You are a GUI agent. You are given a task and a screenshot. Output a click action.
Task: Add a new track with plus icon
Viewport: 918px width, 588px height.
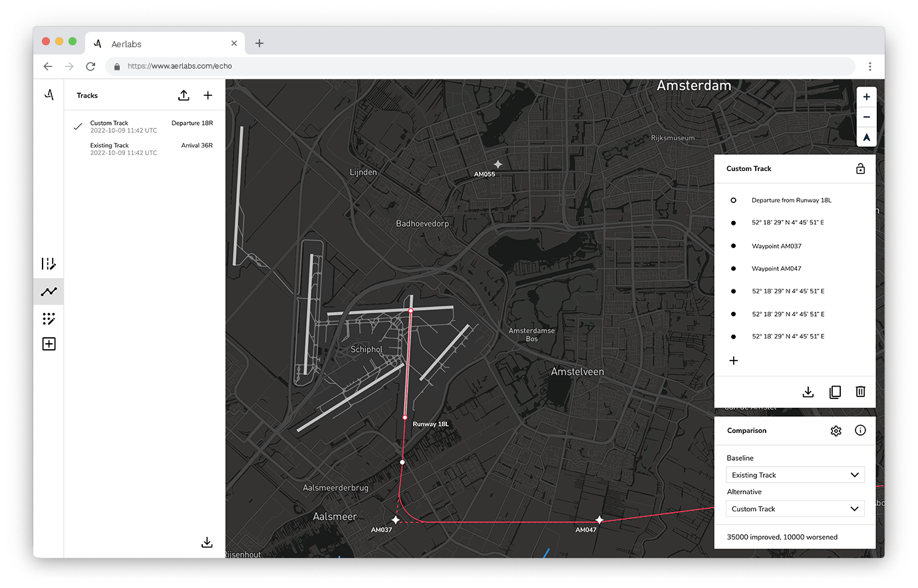[208, 95]
